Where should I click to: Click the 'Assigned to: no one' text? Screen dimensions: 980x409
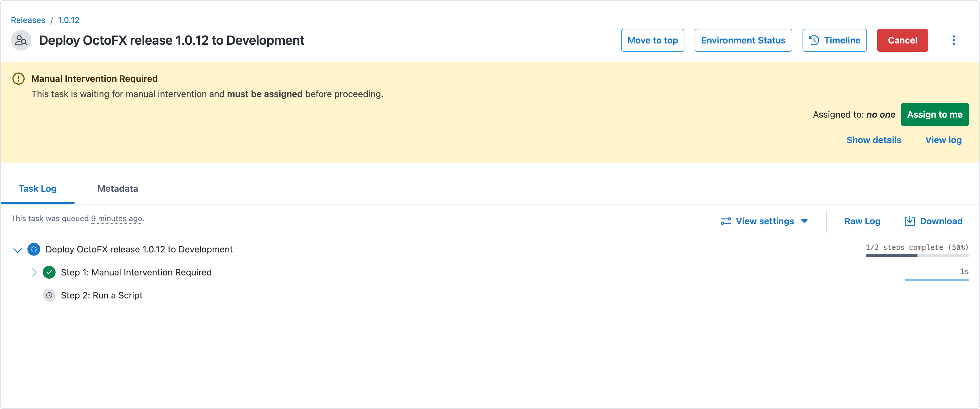coord(854,115)
